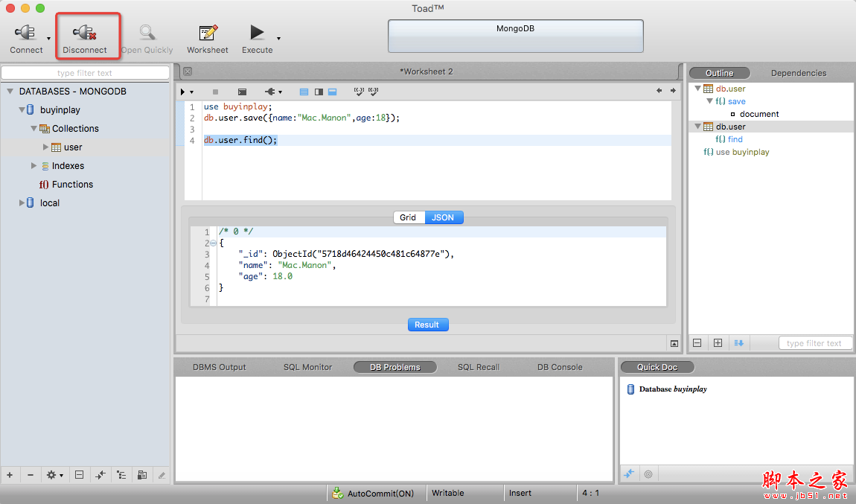Add item with plus in database panel
Screen dimensions: 856x504
tap(10, 475)
